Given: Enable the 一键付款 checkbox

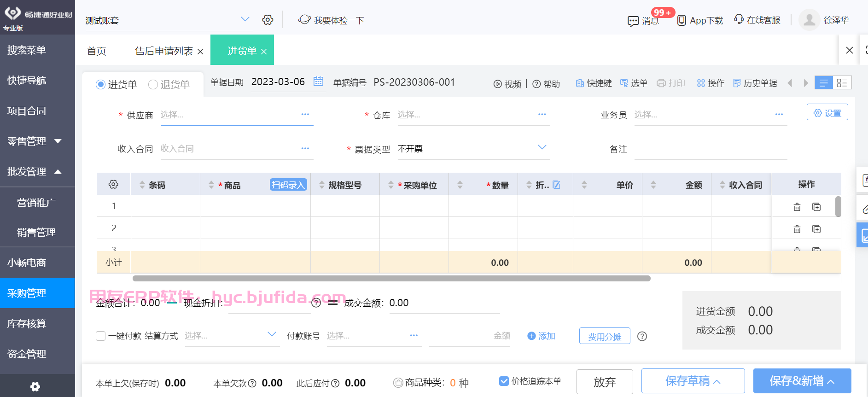Looking at the screenshot, I should pos(100,336).
